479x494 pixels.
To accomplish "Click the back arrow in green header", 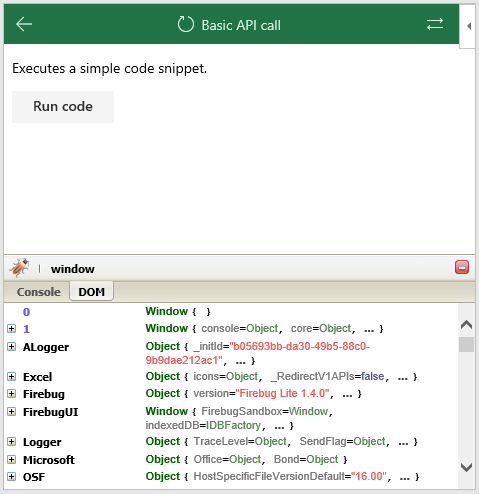I will pyautogui.click(x=24, y=24).
